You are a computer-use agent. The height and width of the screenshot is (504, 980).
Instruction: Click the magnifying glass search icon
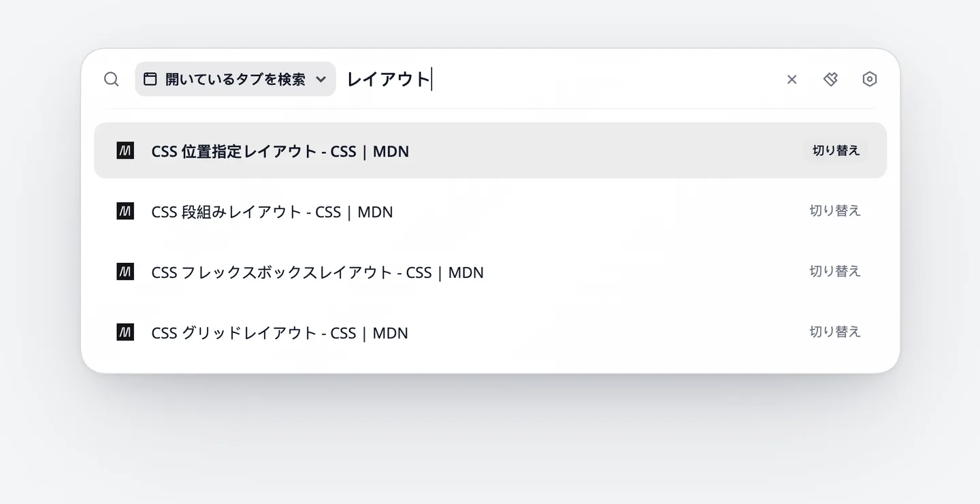coord(112,79)
